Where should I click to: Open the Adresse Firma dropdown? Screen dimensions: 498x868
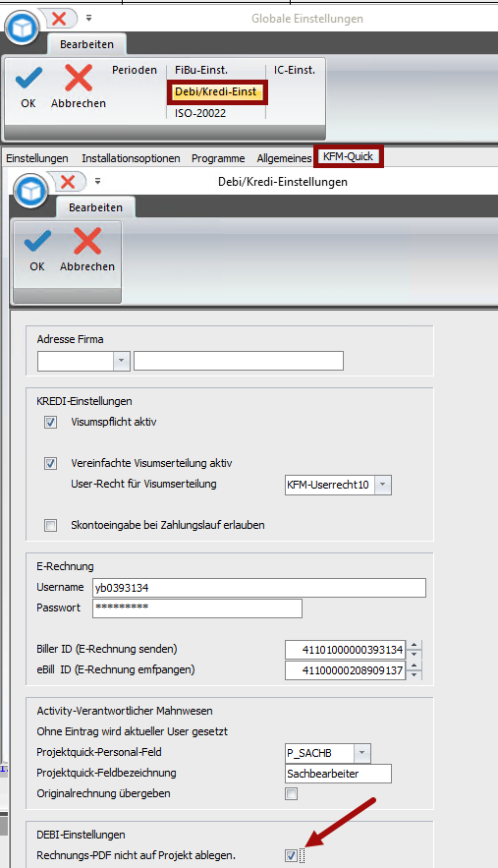tap(122, 361)
